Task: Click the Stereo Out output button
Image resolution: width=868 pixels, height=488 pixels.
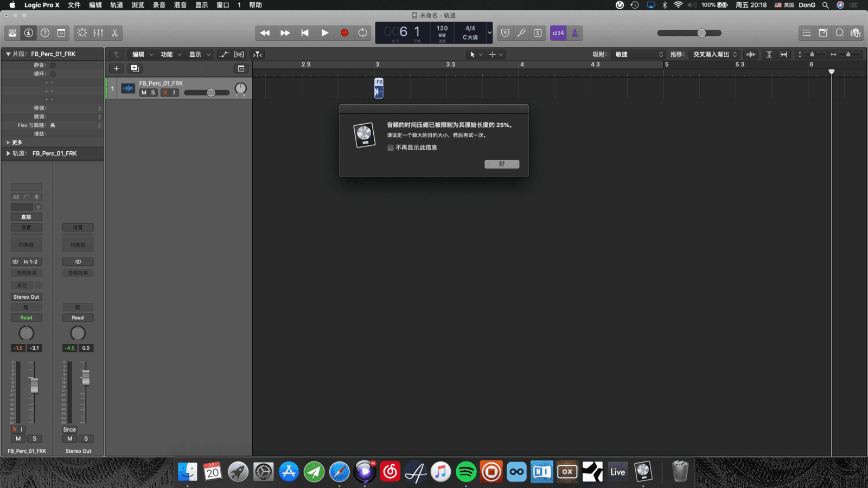Action: pyautogui.click(x=26, y=297)
